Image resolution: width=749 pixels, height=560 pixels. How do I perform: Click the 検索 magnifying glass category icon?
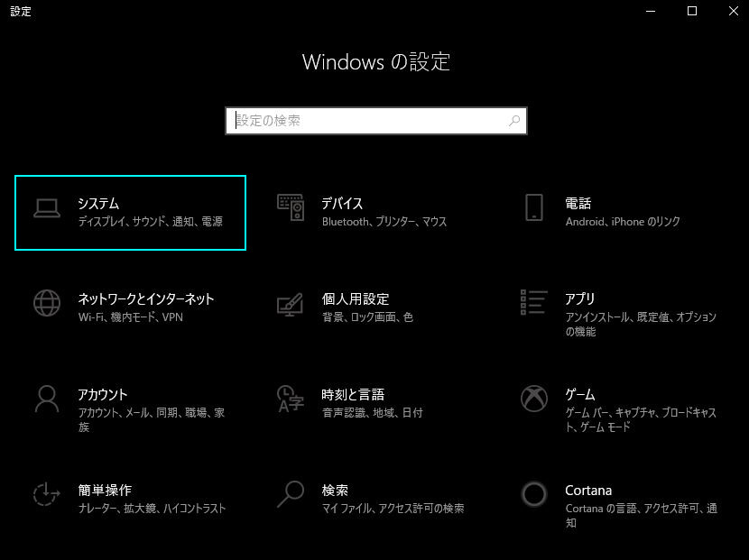(x=291, y=494)
